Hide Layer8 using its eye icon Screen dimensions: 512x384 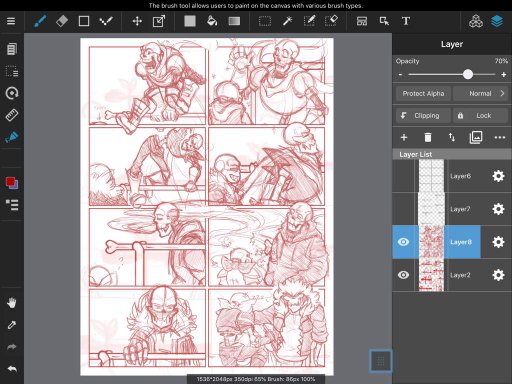point(403,242)
